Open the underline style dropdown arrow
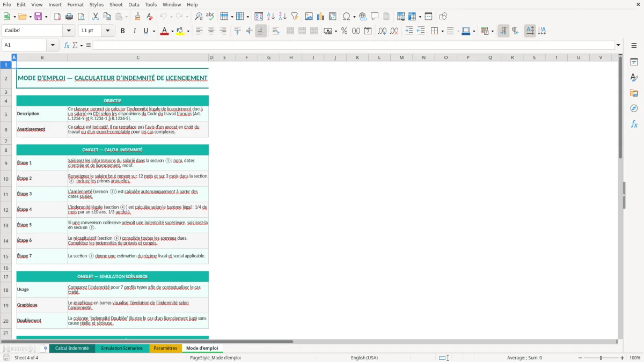The height and width of the screenshot is (362, 644). click(153, 31)
